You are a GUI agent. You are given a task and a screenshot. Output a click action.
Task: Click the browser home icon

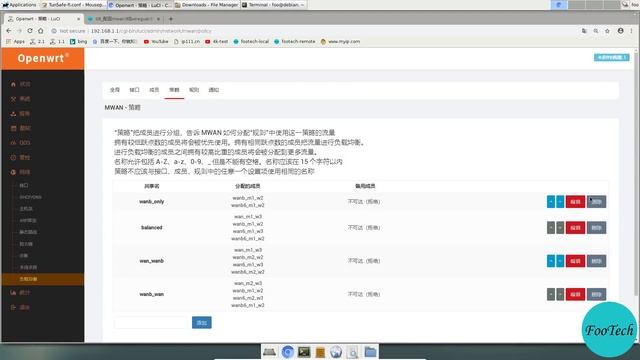(x=41, y=31)
